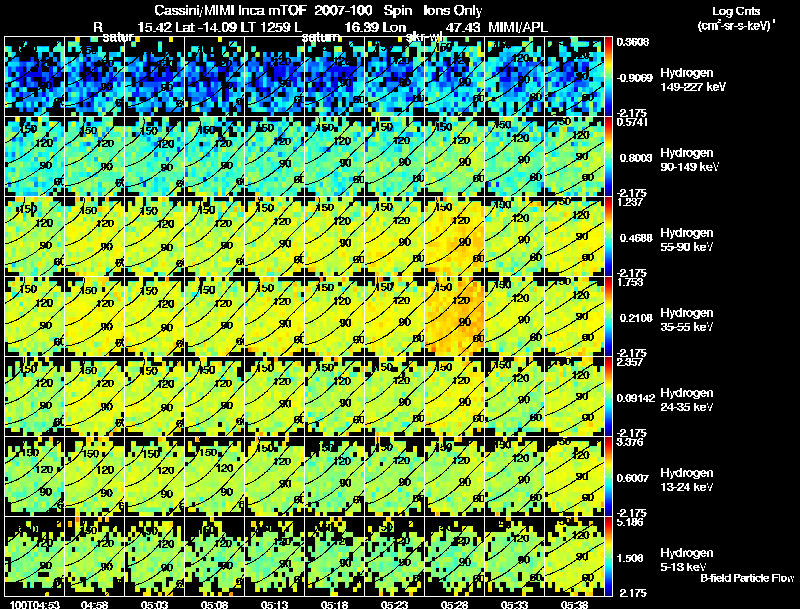Select the 35-55 keV panel at 04:58
Screen dimensions: 800x609
click(94, 317)
